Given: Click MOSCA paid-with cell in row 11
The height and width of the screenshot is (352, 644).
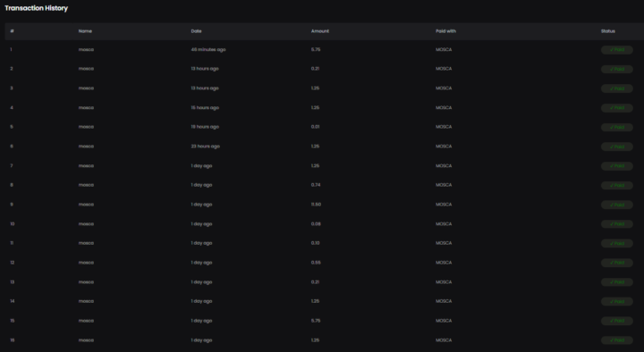Looking at the screenshot, I should click(444, 243).
